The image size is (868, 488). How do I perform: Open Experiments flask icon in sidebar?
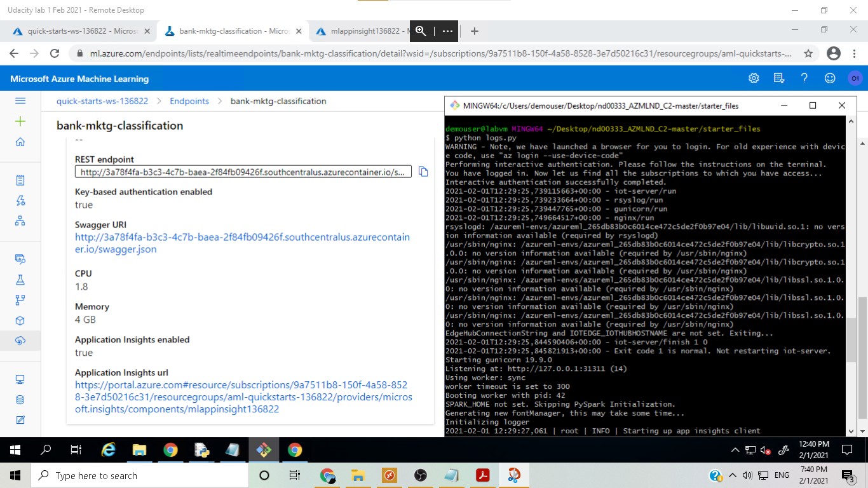(20, 280)
